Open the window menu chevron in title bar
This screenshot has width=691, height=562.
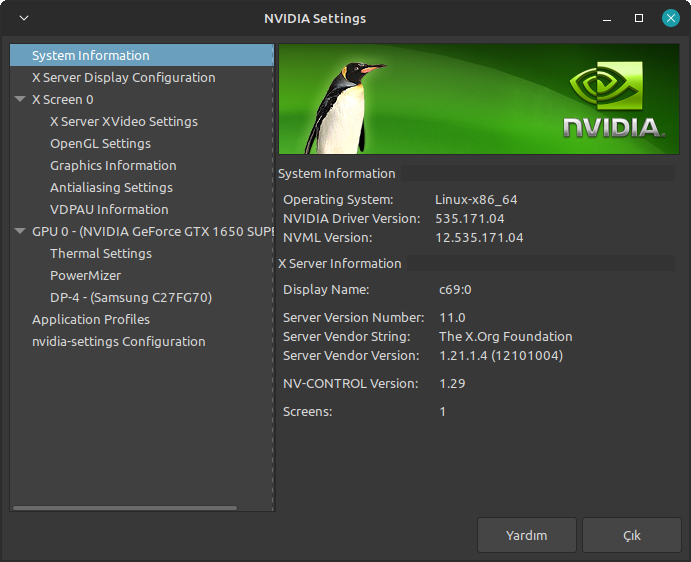click(24, 18)
